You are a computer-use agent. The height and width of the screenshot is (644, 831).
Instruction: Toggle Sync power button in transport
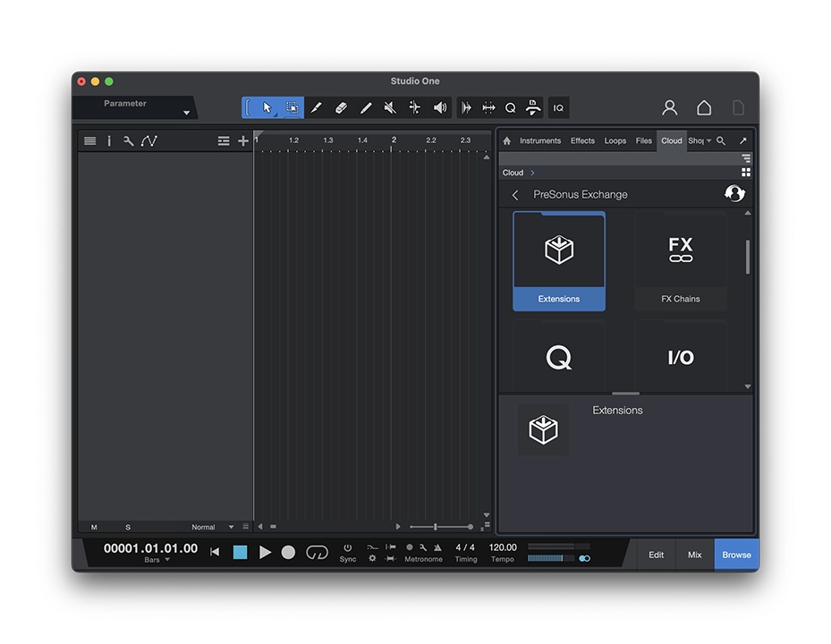[348, 547]
